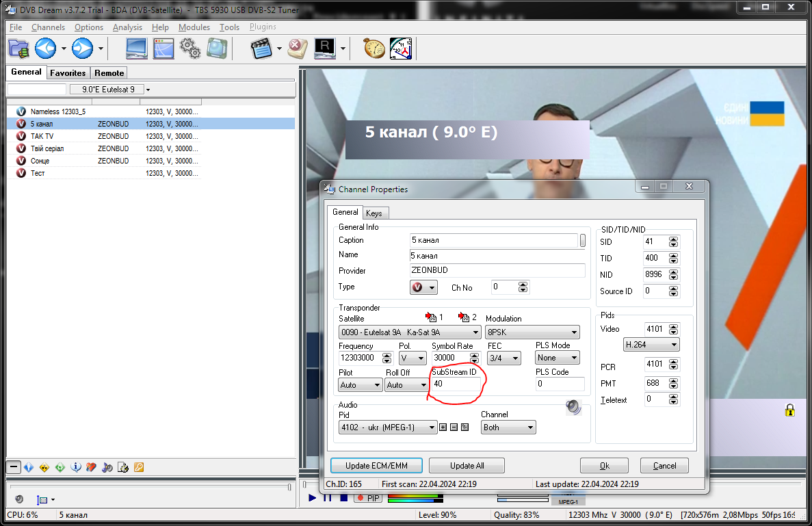Open the Satellite dropdown in Transponder
The image size is (812, 526).
tap(410, 332)
